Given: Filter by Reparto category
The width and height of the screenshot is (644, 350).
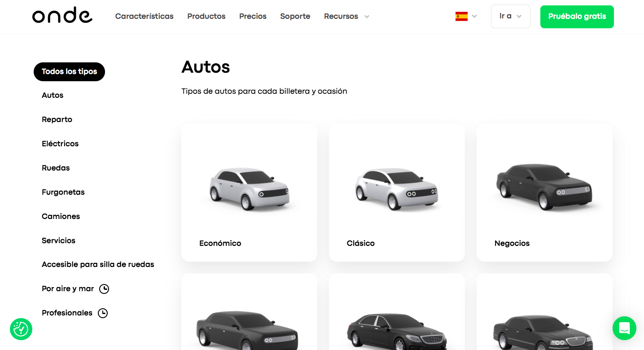Looking at the screenshot, I should (57, 119).
